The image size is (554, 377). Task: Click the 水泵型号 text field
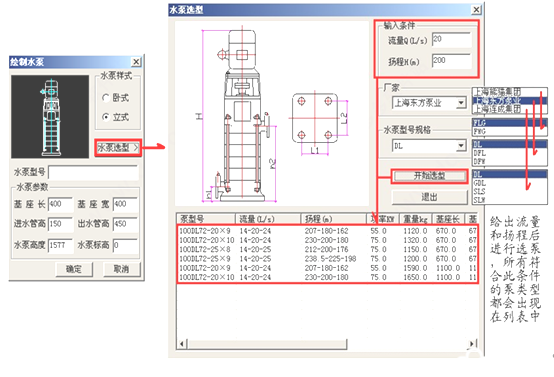pyautogui.click(x=93, y=172)
